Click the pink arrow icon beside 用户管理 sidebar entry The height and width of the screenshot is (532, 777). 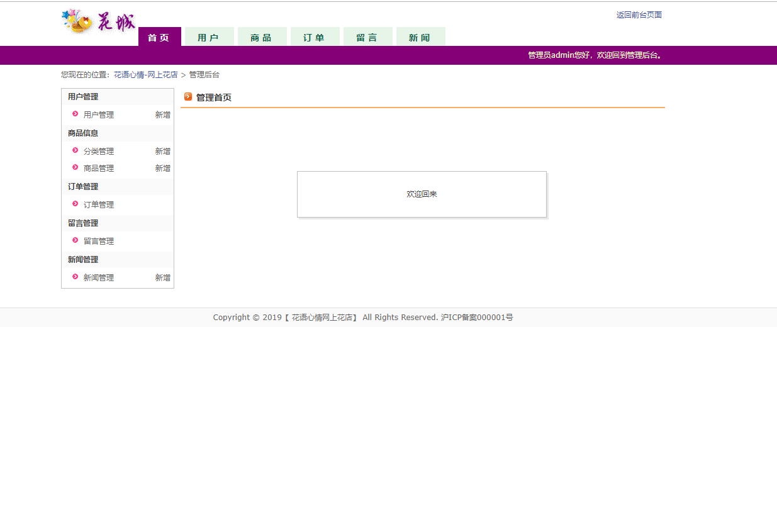tap(75, 114)
